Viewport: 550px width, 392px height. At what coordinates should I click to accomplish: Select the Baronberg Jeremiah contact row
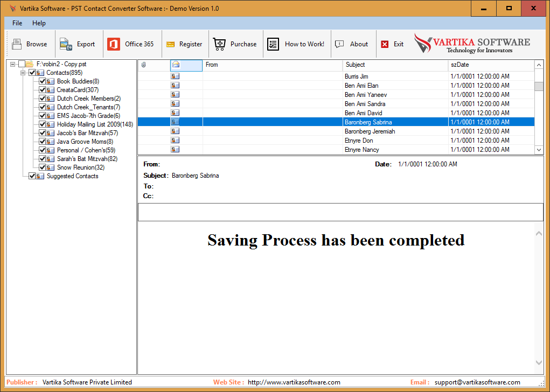(336, 131)
